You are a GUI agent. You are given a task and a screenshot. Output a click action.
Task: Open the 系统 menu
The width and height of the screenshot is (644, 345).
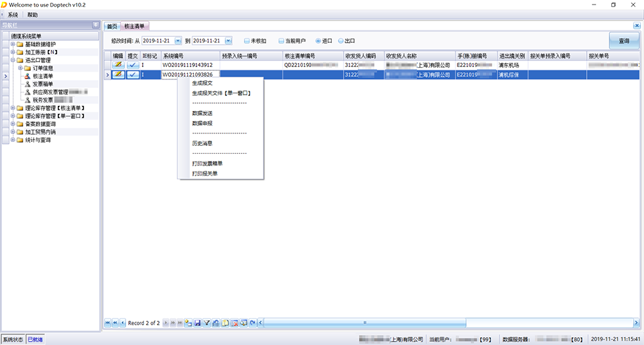point(13,14)
